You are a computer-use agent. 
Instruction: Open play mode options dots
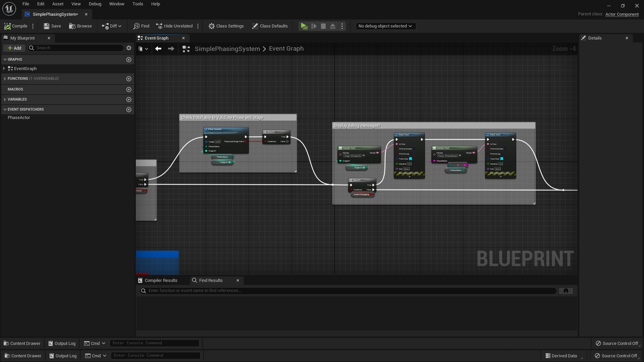tap(342, 26)
